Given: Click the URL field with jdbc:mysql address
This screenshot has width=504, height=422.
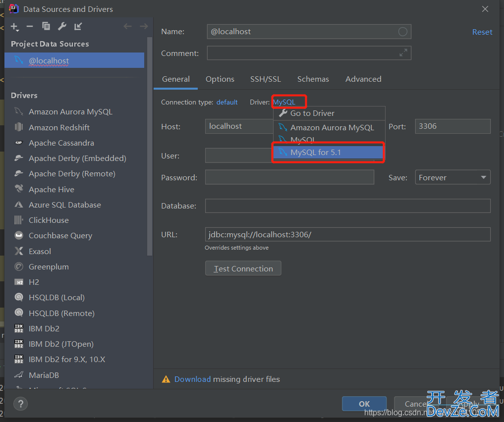Looking at the screenshot, I should [x=348, y=234].
